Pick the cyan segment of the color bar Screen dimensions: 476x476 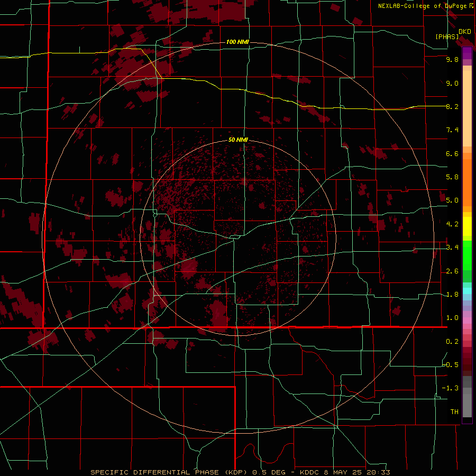tap(467, 290)
